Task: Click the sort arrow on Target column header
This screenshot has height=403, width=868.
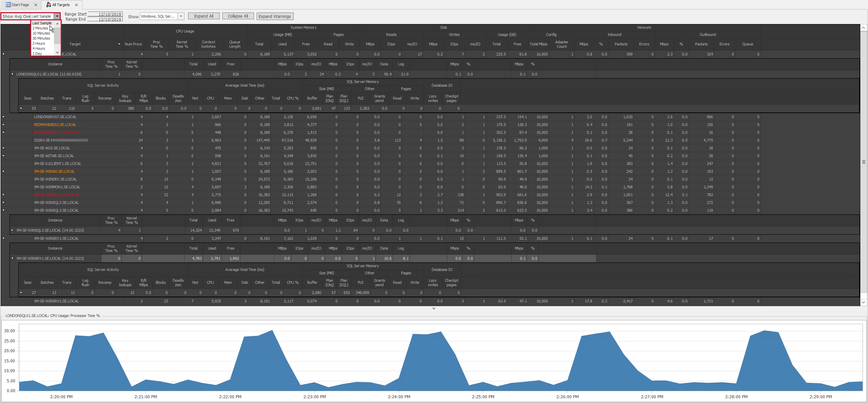Action: pyautogui.click(x=119, y=44)
